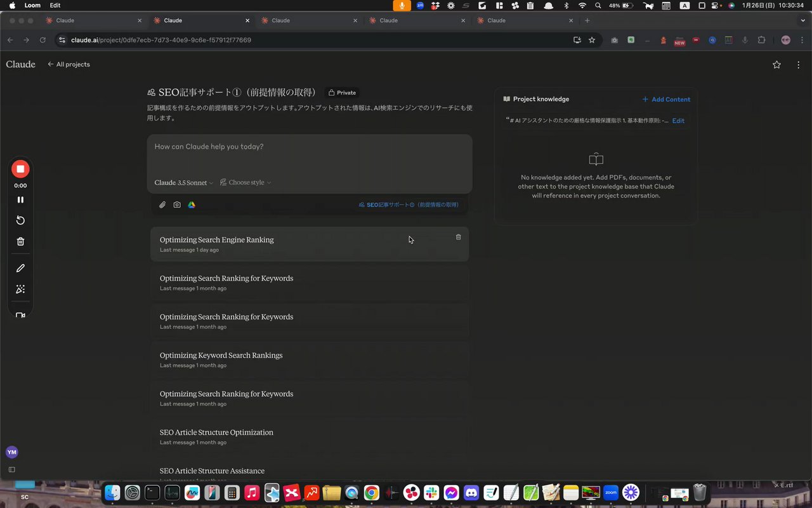Open the Trash in the Dock
The height and width of the screenshot is (508, 812).
700,492
